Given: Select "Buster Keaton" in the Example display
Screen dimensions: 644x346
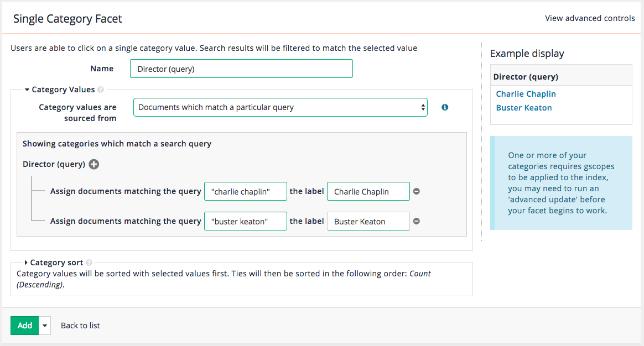Looking at the screenshot, I should (524, 107).
